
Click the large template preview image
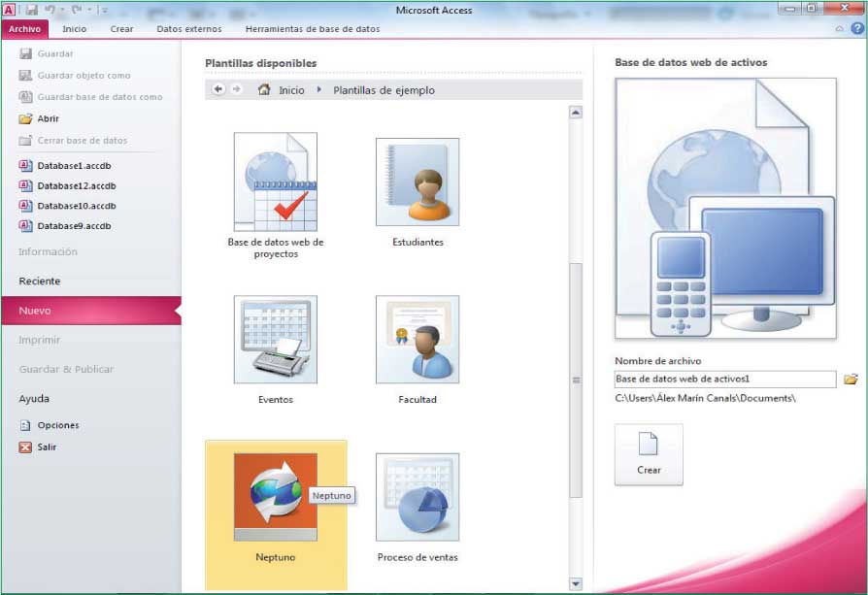[x=725, y=208]
